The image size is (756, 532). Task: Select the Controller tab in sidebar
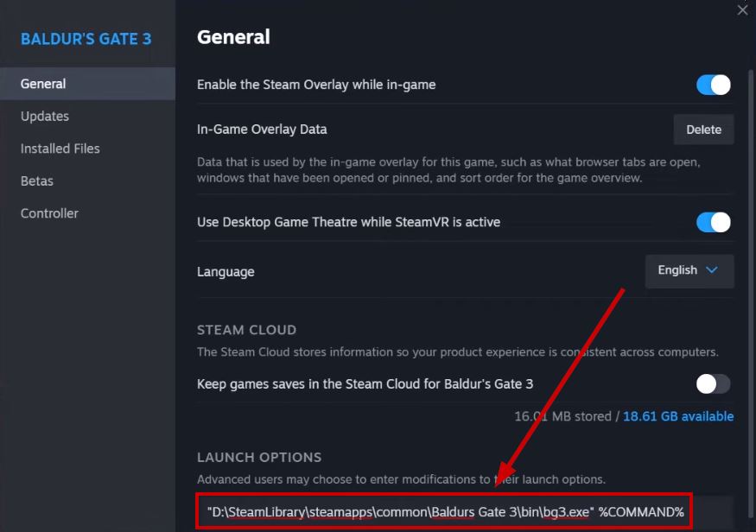click(x=49, y=213)
